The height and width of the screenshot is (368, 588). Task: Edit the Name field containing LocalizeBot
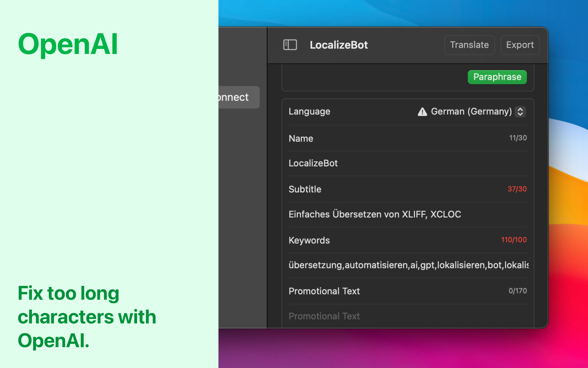pyautogui.click(x=408, y=163)
